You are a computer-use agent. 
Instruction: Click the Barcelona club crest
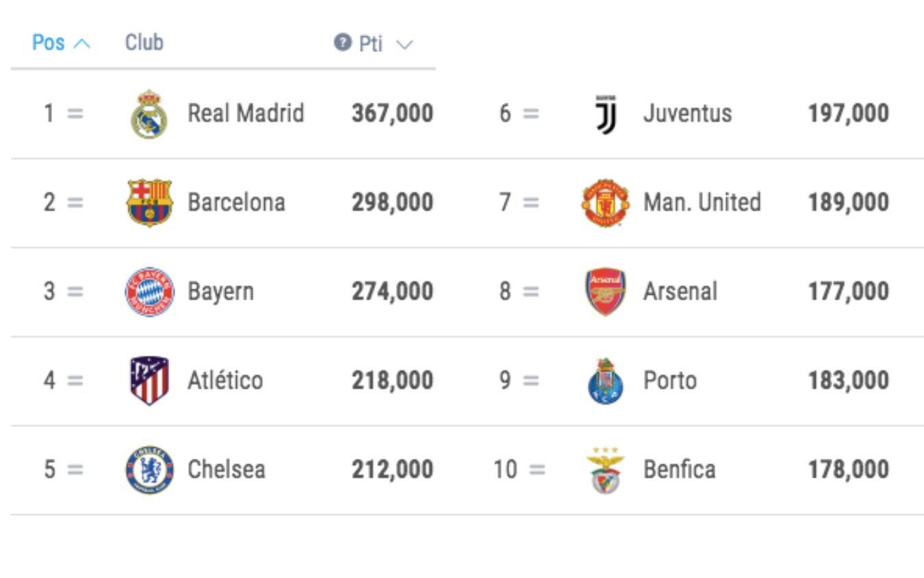coord(149,202)
